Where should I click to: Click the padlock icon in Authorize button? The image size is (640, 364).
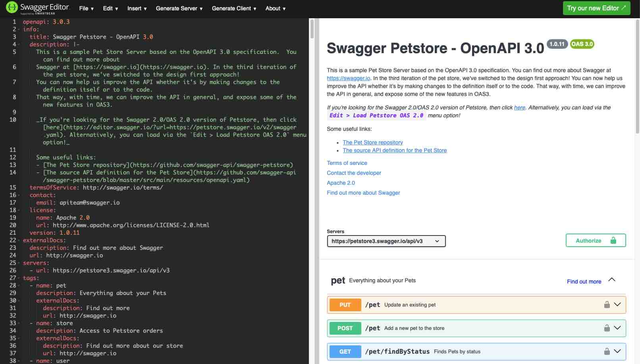tap(613, 240)
